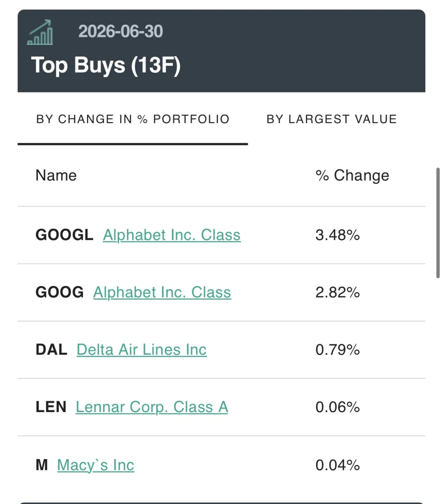The height and width of the screenshot is (504, 443).
Task: Visit the Macy`s Inc link
Action: point(96,465)
